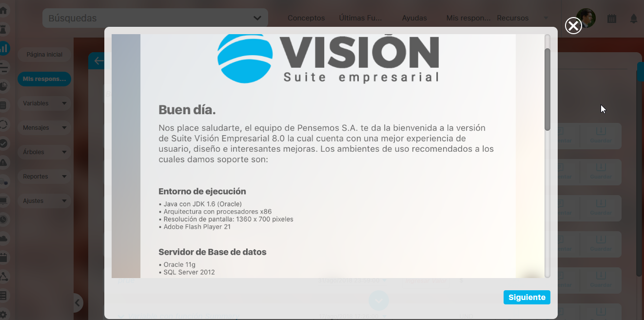Viewport: 644px width, 320px height.
Task: Click the dialog's vertical scrollbar thumb
Action: pyautogui.click(x=547, y=89)
